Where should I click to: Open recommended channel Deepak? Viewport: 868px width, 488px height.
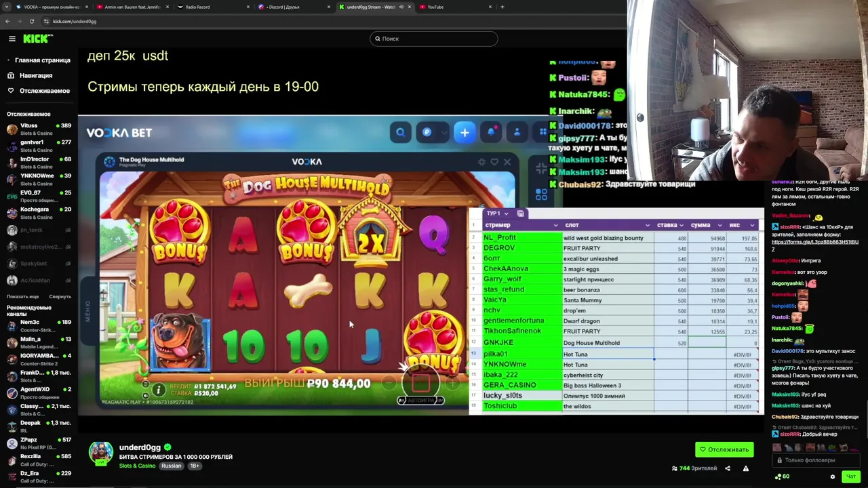click(x=39, y=426)
